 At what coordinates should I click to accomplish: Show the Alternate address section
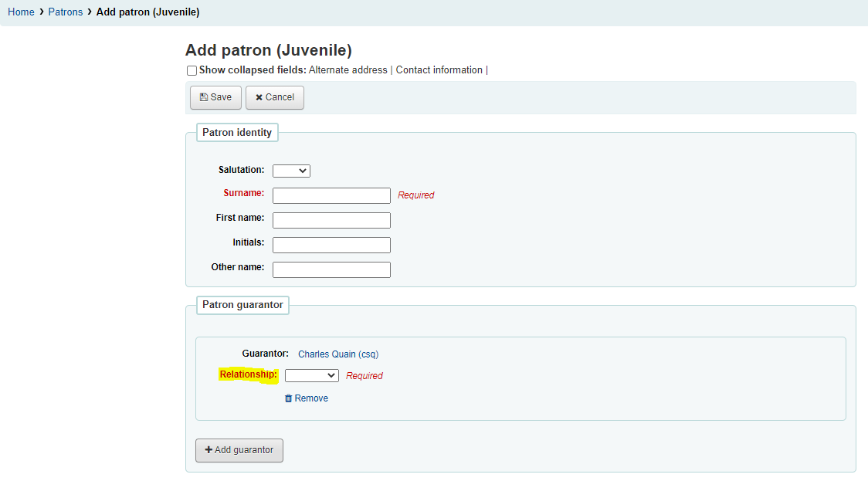[348, 69]
